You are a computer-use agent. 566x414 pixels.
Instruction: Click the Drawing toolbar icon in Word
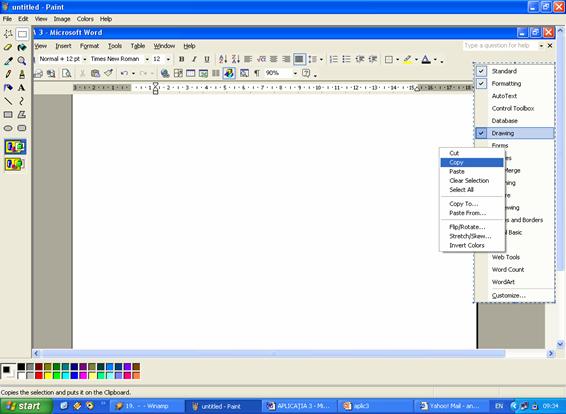(x=229, y=73)
